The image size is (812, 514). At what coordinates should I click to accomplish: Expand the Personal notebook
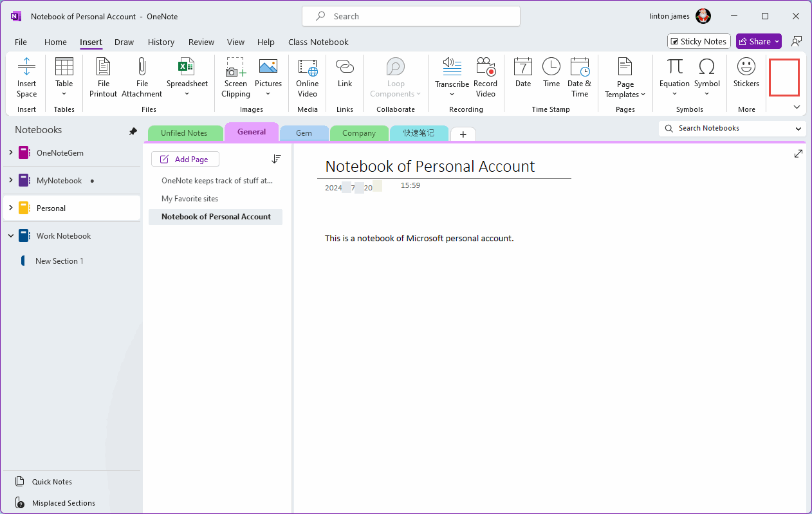coord(10,208)
